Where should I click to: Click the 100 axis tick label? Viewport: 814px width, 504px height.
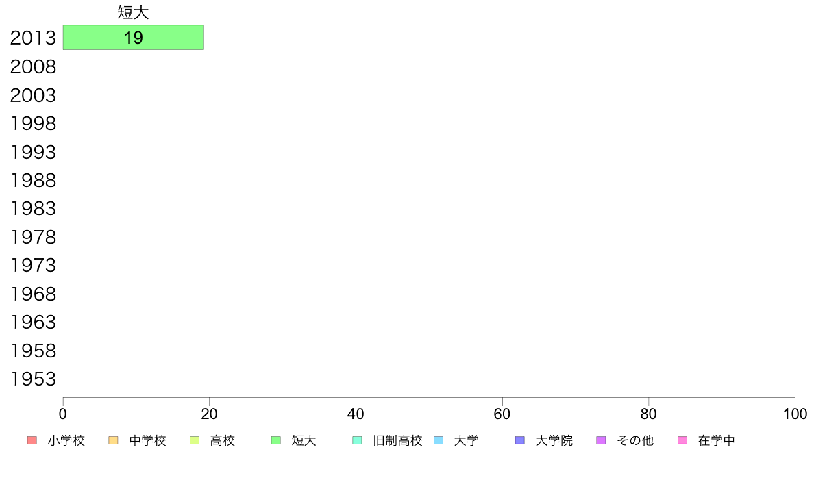[795, 414]
